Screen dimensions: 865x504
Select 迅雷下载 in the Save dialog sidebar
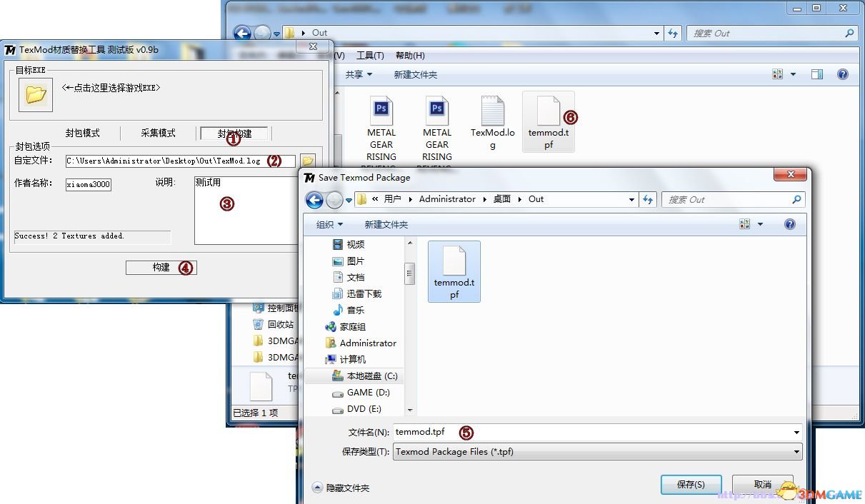tap(357, 293)
